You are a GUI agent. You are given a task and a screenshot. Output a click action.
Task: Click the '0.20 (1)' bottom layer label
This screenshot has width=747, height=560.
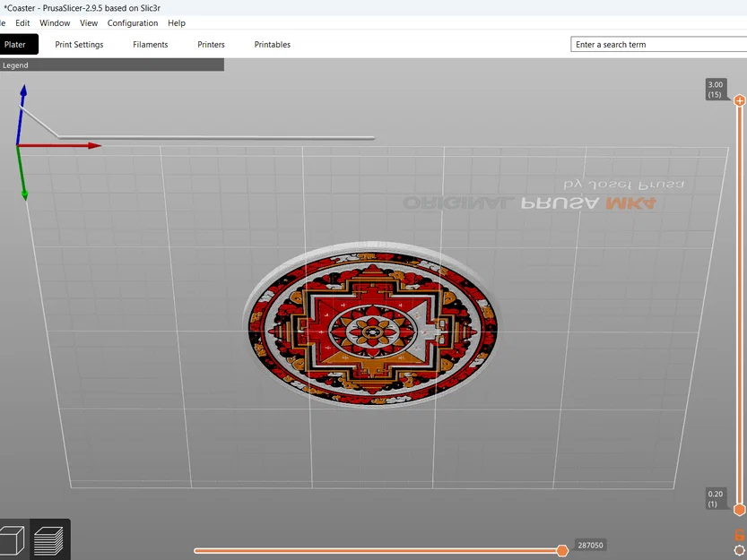coord(716,498)
